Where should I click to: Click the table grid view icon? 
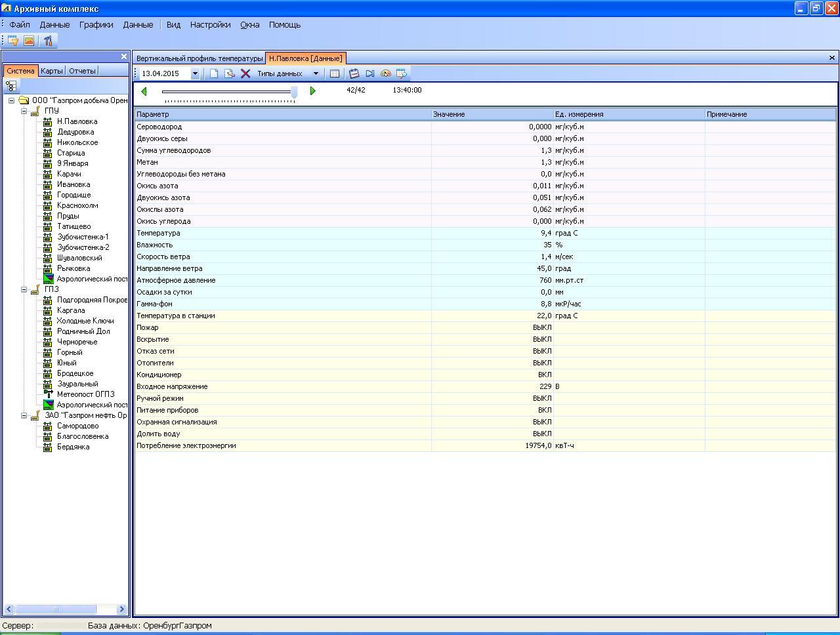[x=334, y=73]
